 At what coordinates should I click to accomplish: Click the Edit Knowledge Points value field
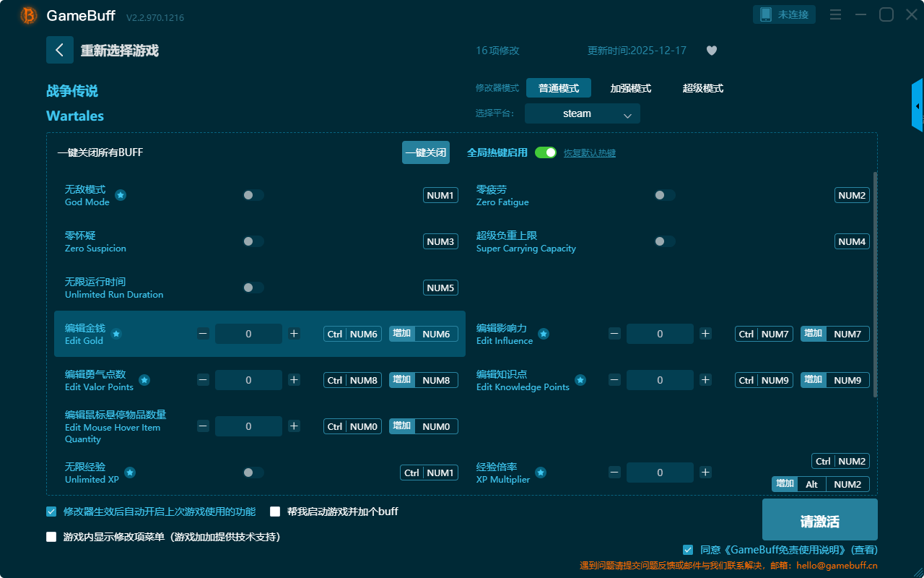[660, 380]
